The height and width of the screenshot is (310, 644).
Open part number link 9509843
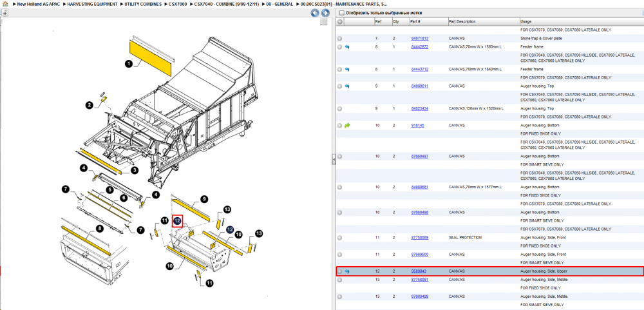[419, 271]
